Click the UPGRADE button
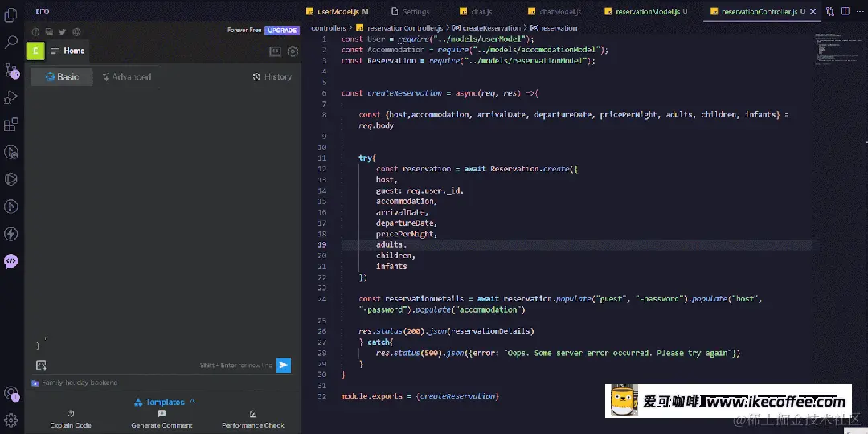This screenshot has height=434, width=868. (x=282, y=31)
